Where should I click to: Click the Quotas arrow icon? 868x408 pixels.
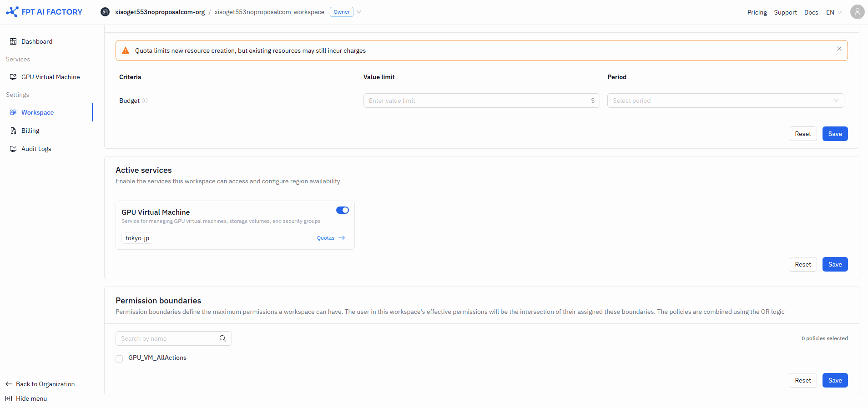[x=342, y=238]
